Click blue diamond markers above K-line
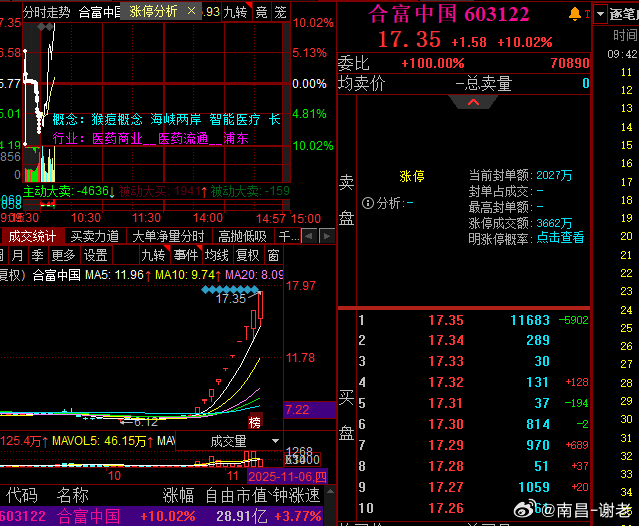Image resolution: width=639 pixels, height=526 pixels. (x=231, y=290)
